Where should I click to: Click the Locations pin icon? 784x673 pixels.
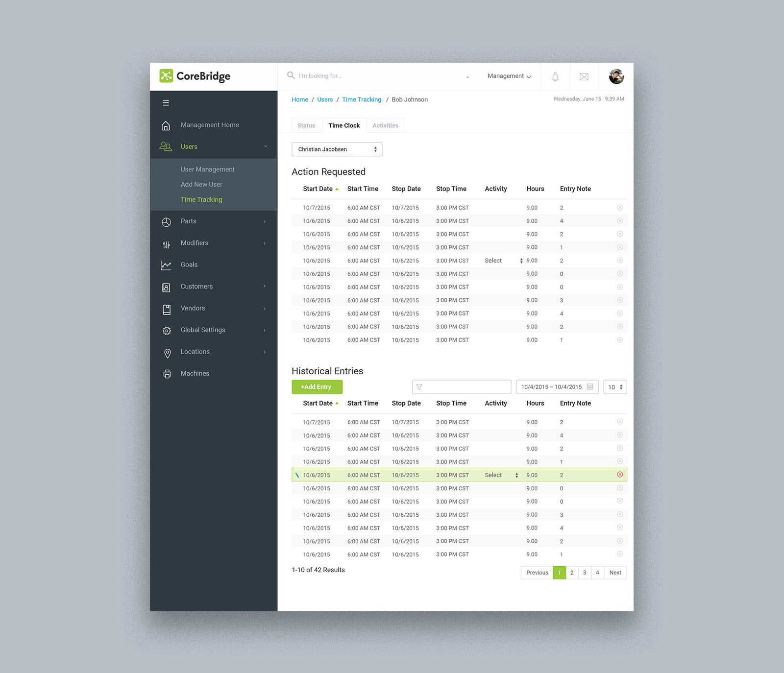[167, 353]
